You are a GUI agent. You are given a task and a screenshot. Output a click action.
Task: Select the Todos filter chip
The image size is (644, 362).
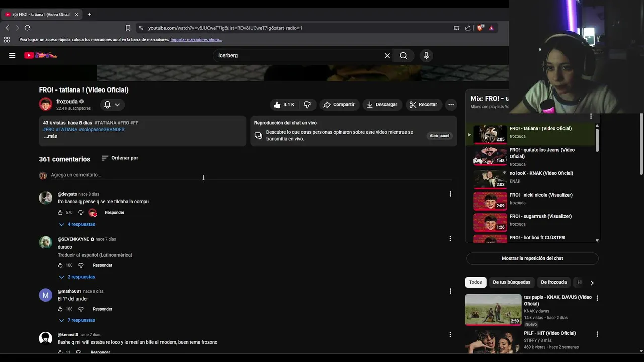click(475, 282)
